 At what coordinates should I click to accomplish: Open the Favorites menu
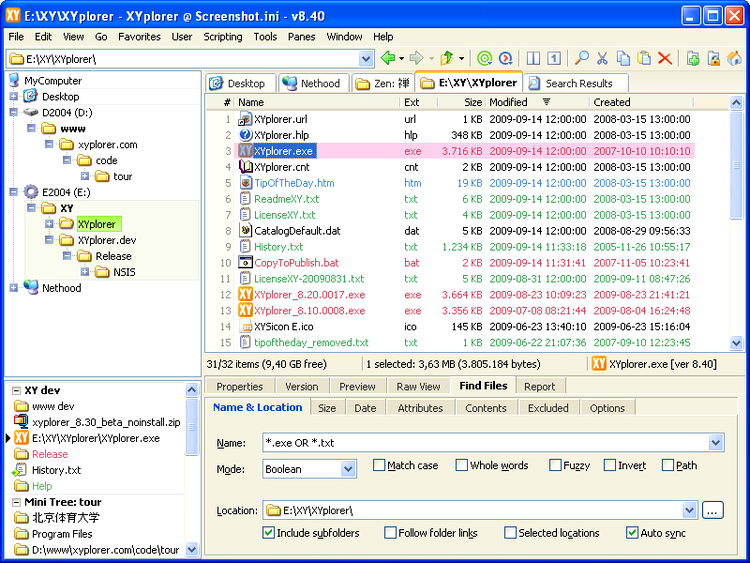[x=139, y=37]
